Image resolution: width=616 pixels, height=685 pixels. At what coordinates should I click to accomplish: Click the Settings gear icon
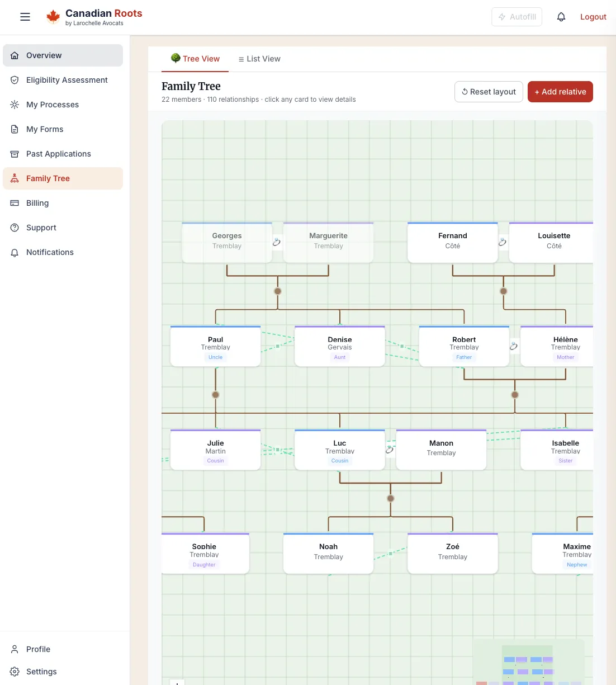[x=15, y=672]
